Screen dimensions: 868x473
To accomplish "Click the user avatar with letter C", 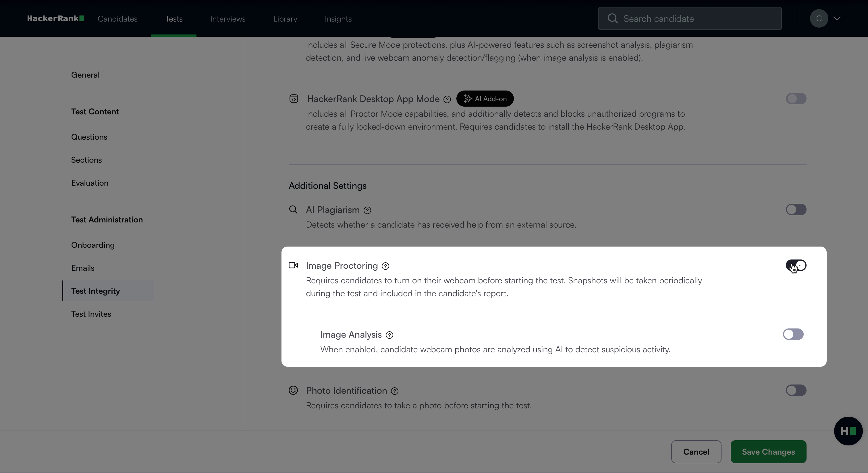I will (819, 19).
